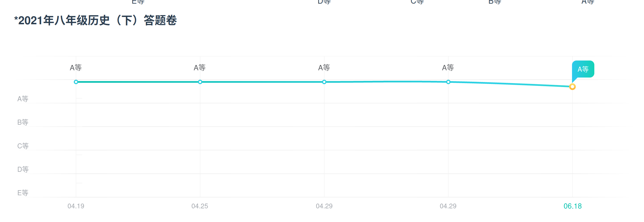The image size is (644, 222).
Task: Click the A等 tooltip bubble at 06.18
Action: (583, 69)
